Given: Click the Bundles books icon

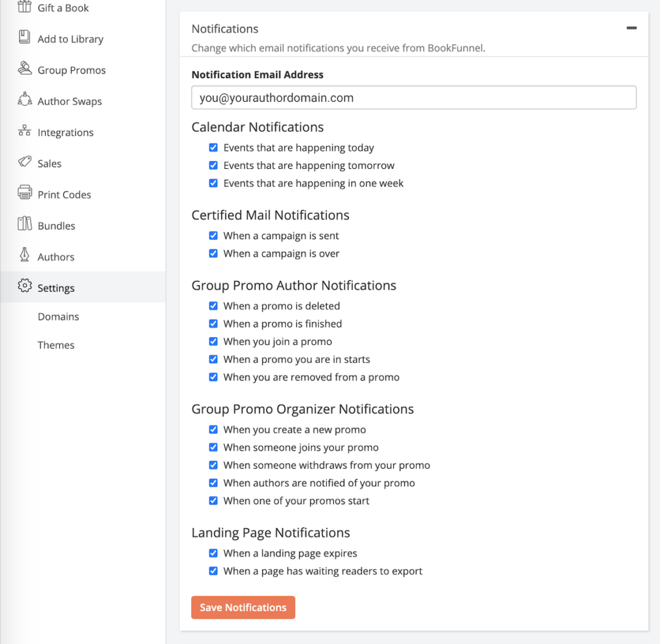Looking at the screenshot, I should pos(24,224).
